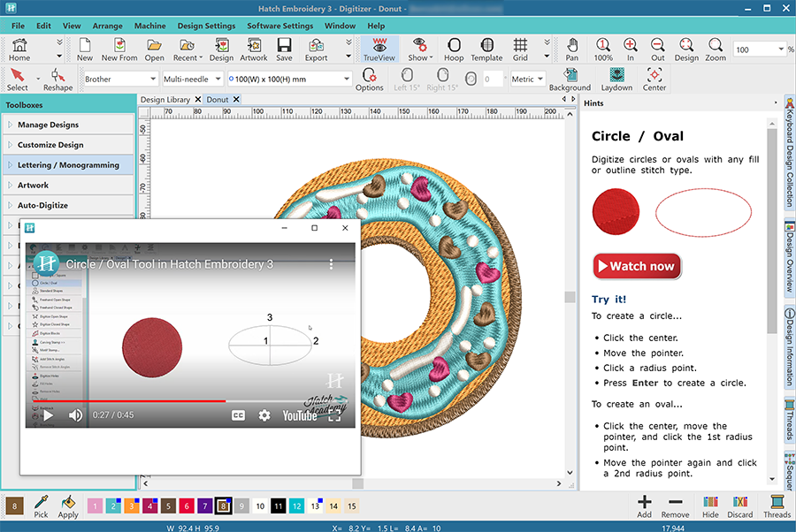Click the Background icon
The image size is (796, 532).
tap(570, 79)
